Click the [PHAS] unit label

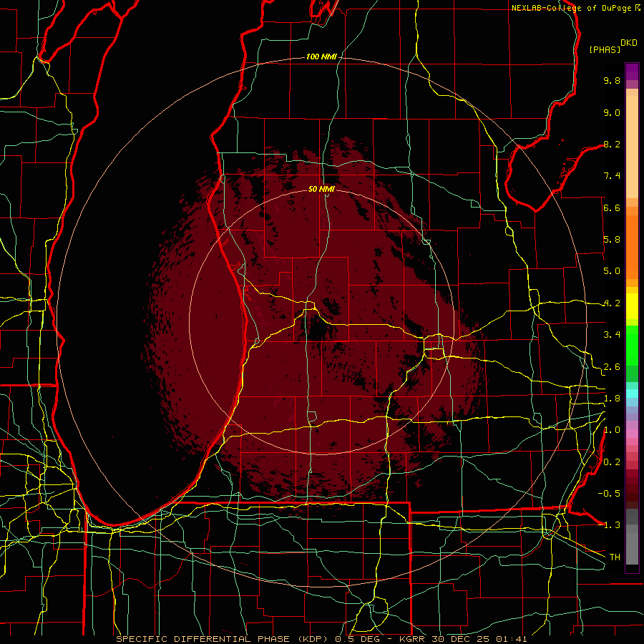coord(605,49)
